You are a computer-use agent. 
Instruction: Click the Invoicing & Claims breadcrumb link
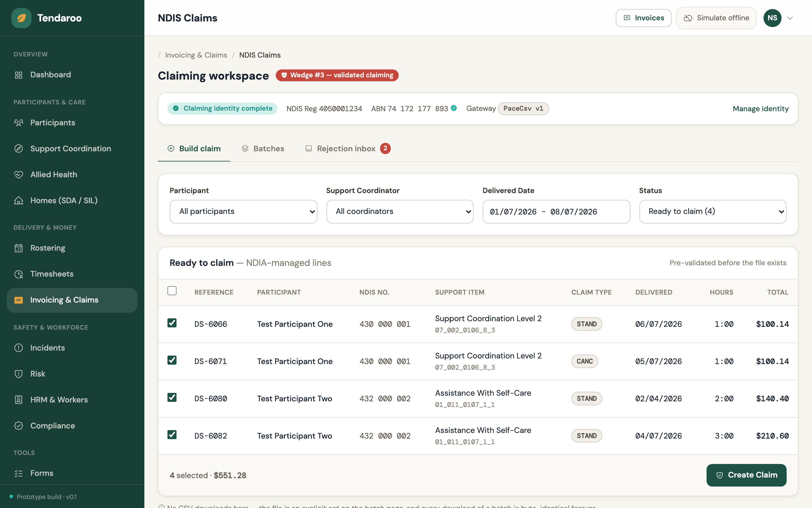(x=196, y=55)
